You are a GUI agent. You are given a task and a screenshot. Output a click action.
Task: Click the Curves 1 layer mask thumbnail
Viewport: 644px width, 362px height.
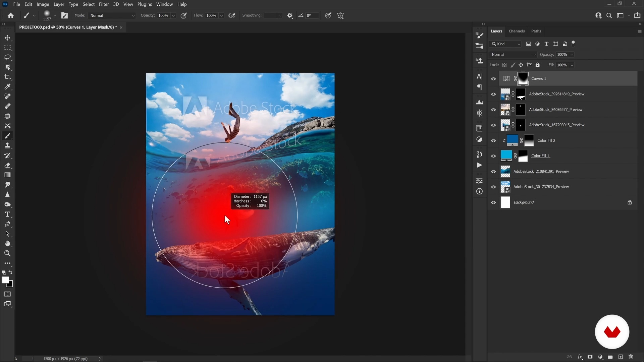(523, 78)
